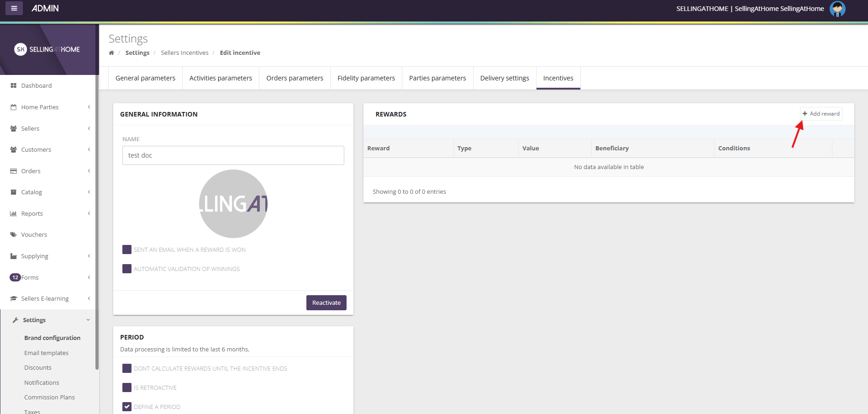Screen dimensions: 868x414
Task: Collapse the Settings submenu chevron
Action: pos(89,320)
